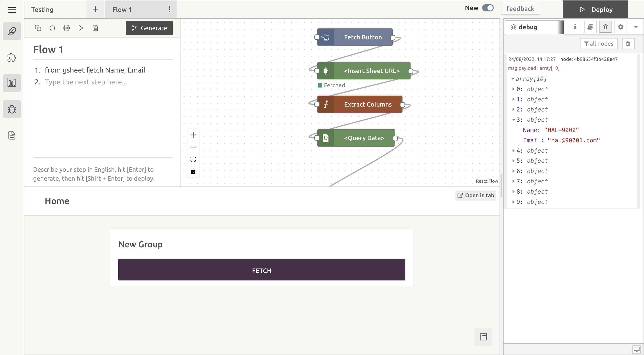Image resolution: width=644 pixels, height=355 pixels.
Task: Open the Flow 1 tab options menu
Action: (x=169, y=9)
